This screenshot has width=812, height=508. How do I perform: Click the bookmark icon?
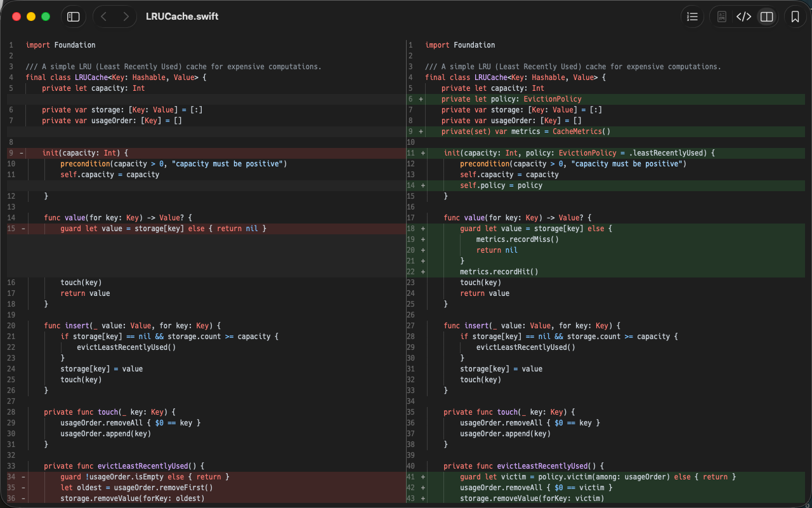coord(796,17)
